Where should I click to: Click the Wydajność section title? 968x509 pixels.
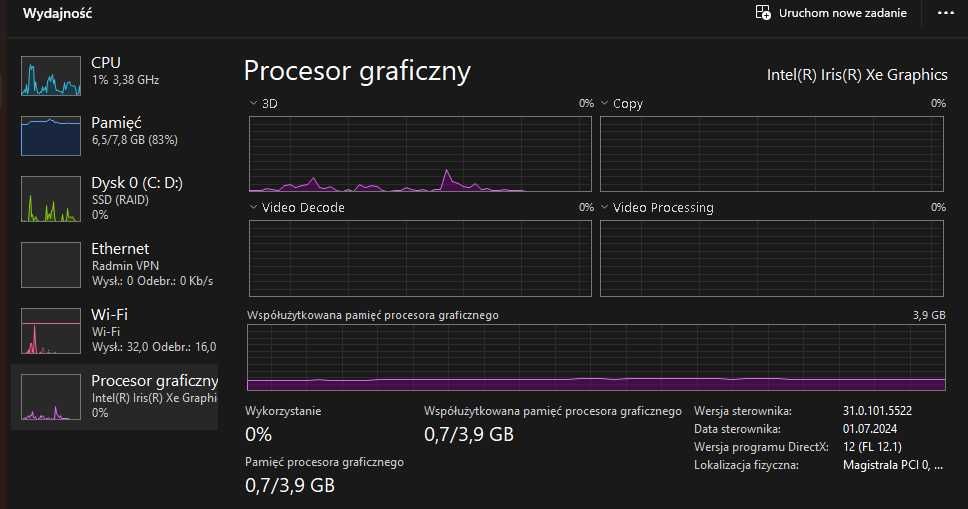click(x=59, y=15)
